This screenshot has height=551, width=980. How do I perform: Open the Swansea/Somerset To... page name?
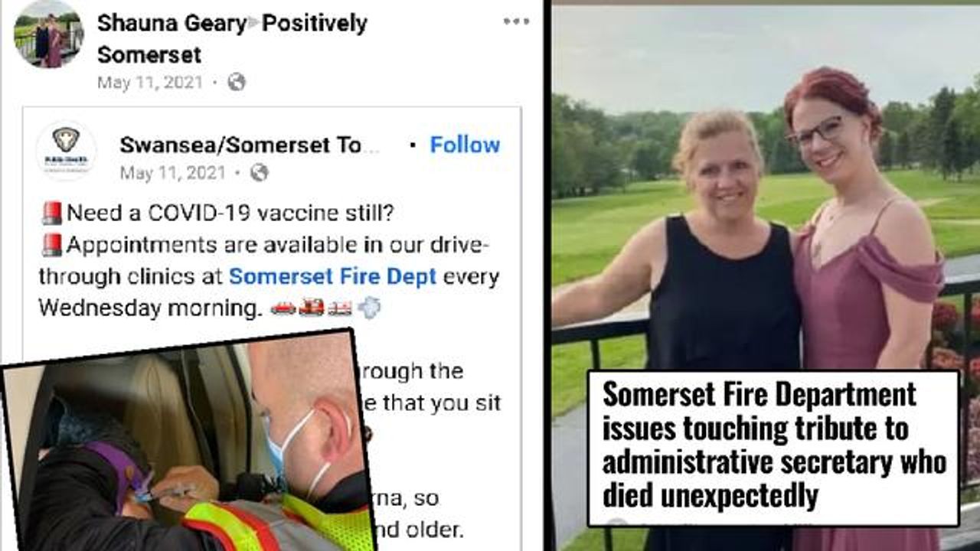pyautogui.click(x=250, y=145)
